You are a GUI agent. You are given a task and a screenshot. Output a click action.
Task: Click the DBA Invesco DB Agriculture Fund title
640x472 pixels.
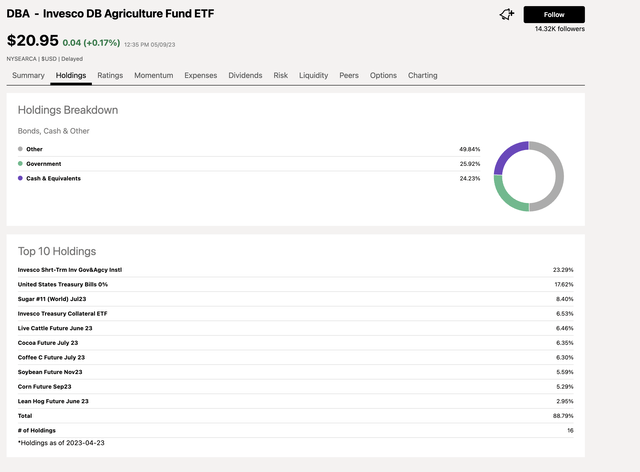(x=110, y=13)
